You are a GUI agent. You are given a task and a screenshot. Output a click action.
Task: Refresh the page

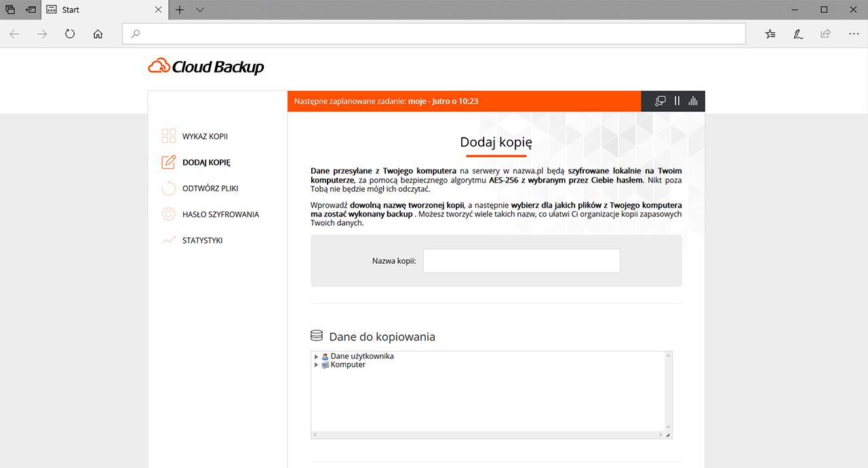coord(70,34)
